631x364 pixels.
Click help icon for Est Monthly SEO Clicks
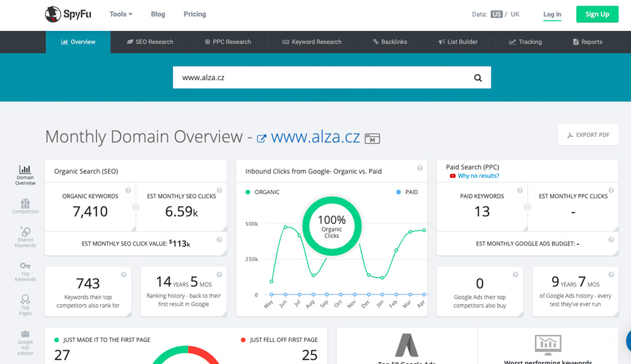pyautogui.click(x=220, y=191)
